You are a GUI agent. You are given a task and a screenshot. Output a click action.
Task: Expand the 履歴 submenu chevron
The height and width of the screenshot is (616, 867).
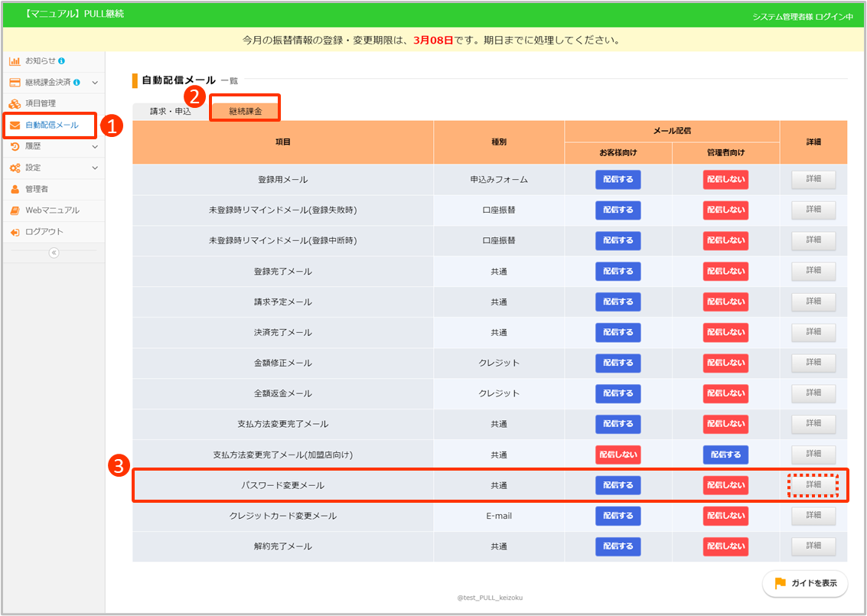95,146
